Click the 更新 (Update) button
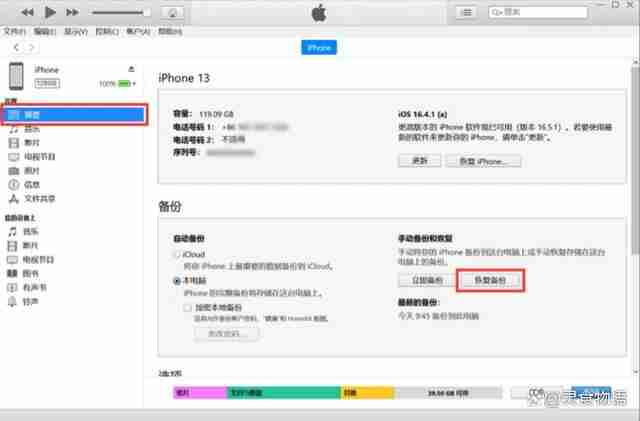The height and width of the screenshot is (421, 640). click(x=420, y=160)
